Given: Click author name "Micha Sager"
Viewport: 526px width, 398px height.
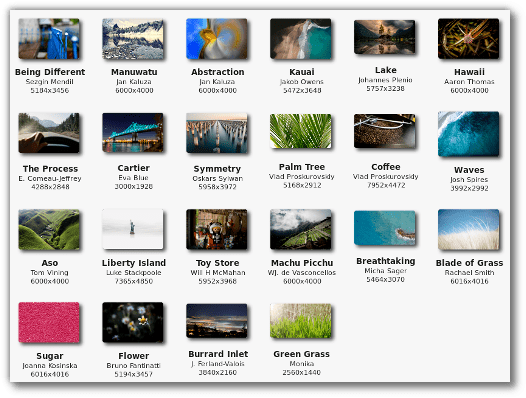Looking at the screenshot, I should (x=385, y=271).
